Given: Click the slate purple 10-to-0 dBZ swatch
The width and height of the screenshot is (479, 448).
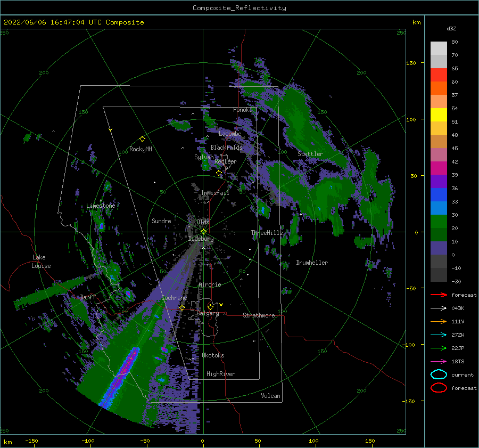Looking at the screenshot, I should pos(439,248).
